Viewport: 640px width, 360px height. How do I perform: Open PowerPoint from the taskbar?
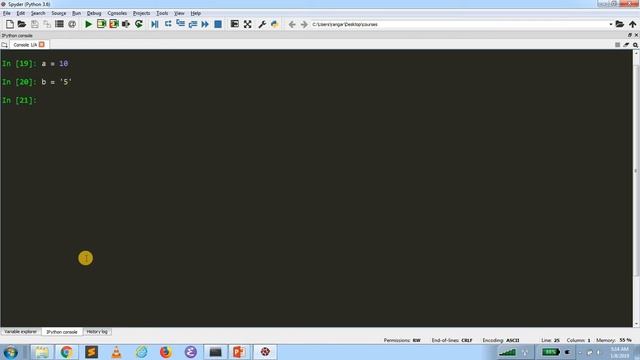click(x=239, y=352)
